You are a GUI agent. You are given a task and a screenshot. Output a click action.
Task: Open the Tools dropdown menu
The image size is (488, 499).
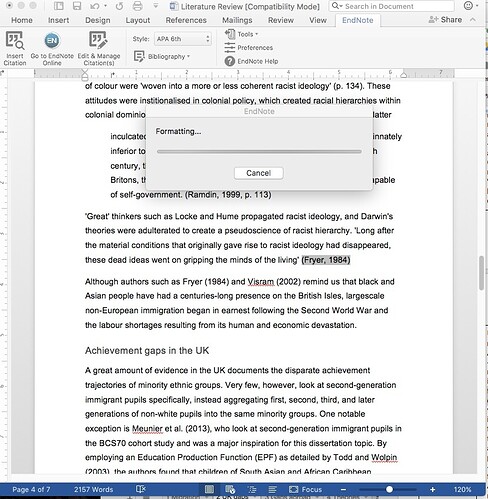coord(242,34)
